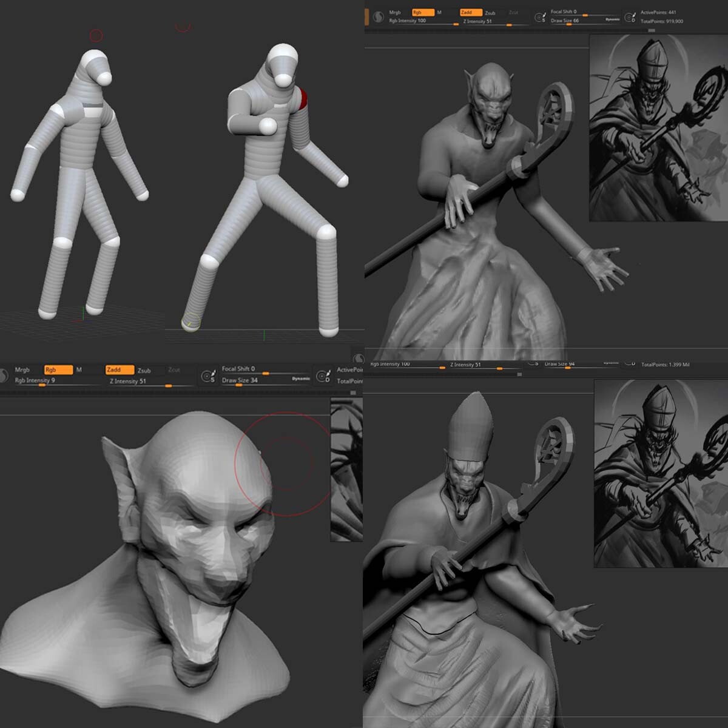The image size is (728, 728).
Task: Select the TotalPoints: 1.399 Mil readout
Action: pyautogui.click(x=666, y=365)
